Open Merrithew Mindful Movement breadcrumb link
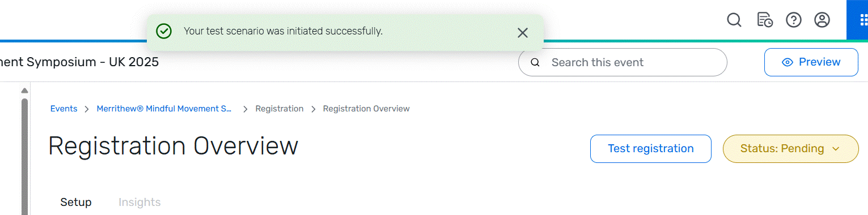The width and height of the screenshot is (868, 215). [164, 109]
